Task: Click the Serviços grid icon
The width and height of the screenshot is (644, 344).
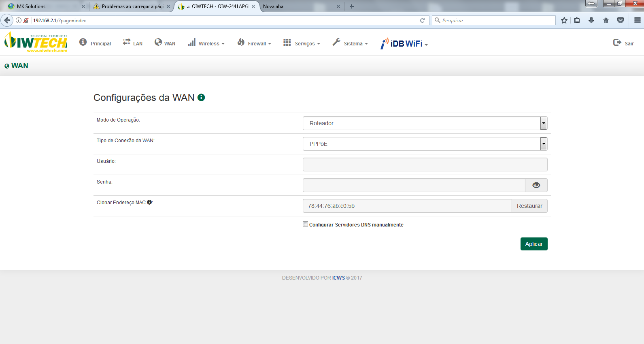Action: (287, 42)
